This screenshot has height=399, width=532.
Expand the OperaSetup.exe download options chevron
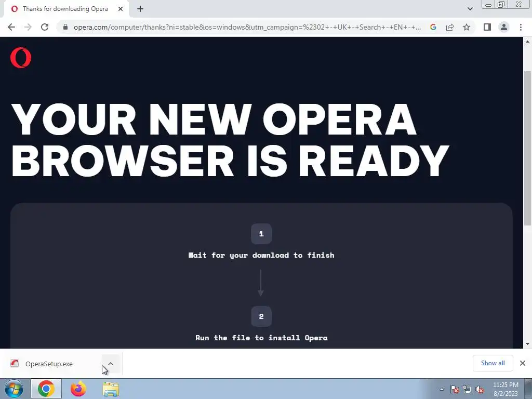[111, 364]
